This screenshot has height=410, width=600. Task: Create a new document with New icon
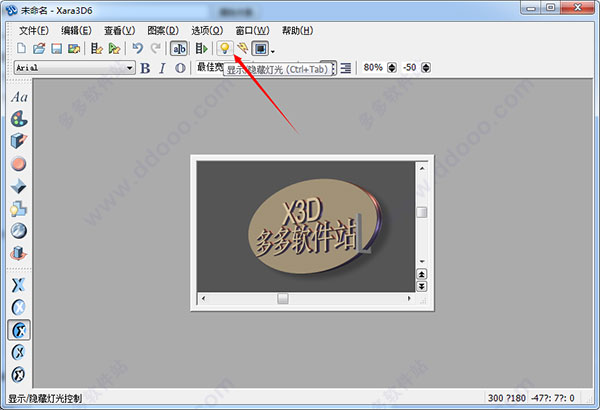[22, 49]
